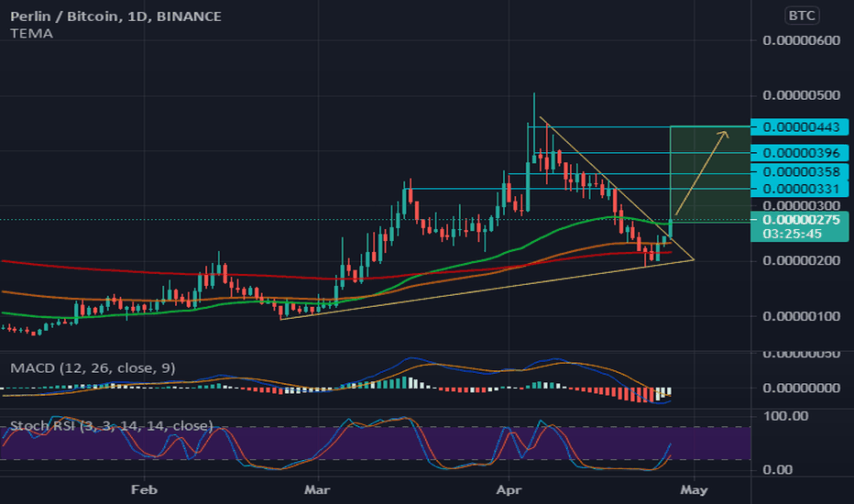Screen dimensions: 854x504
Task: Click the 100.00 Stoch RSI scale label
Action: pyautogui.click(x=785, y=416)
